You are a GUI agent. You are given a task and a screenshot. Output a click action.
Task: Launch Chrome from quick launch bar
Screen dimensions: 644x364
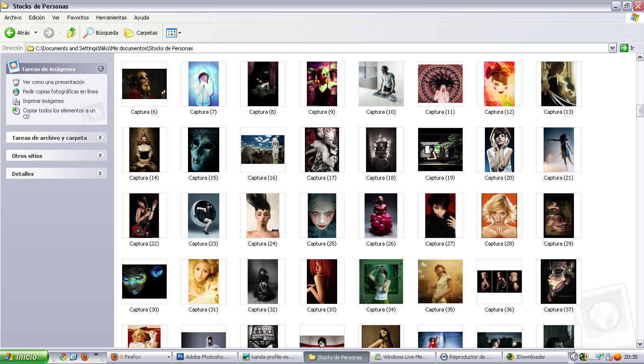click(63, 357)
